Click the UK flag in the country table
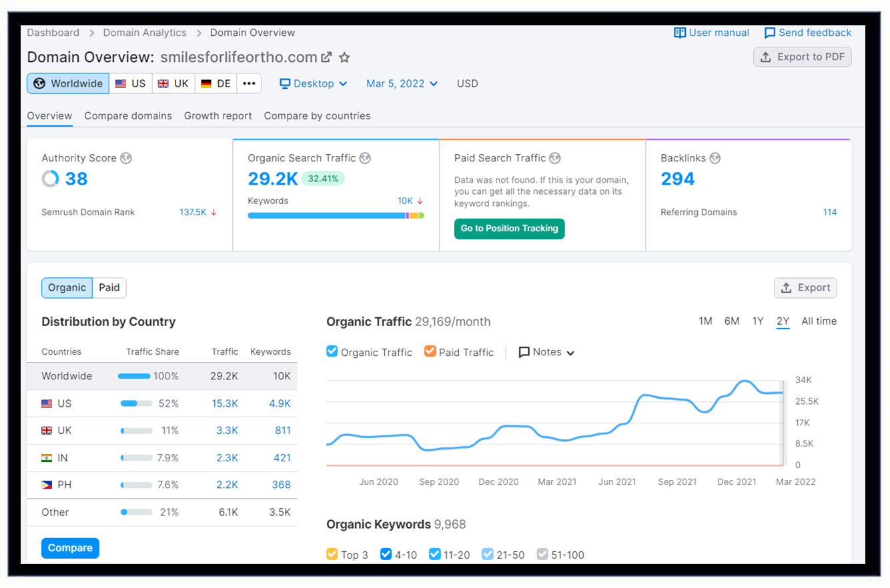Viewport: 890px width, 588px height. (47, 431)
